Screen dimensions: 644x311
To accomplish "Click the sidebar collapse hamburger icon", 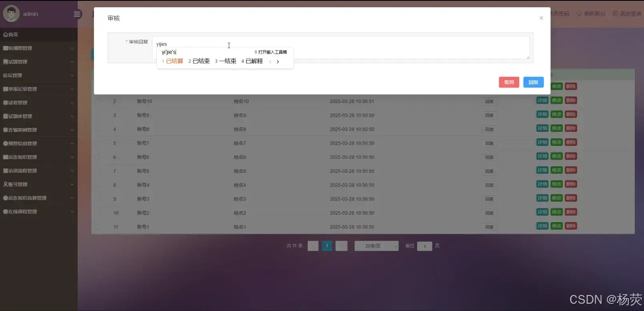I will (77, 14).
